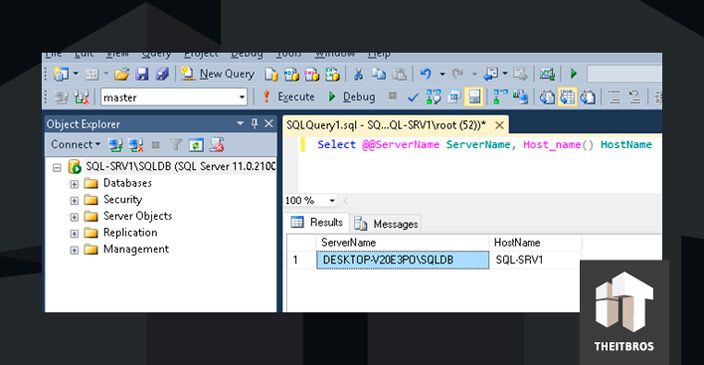Switch to the Results tab

(x=317, y=222)
